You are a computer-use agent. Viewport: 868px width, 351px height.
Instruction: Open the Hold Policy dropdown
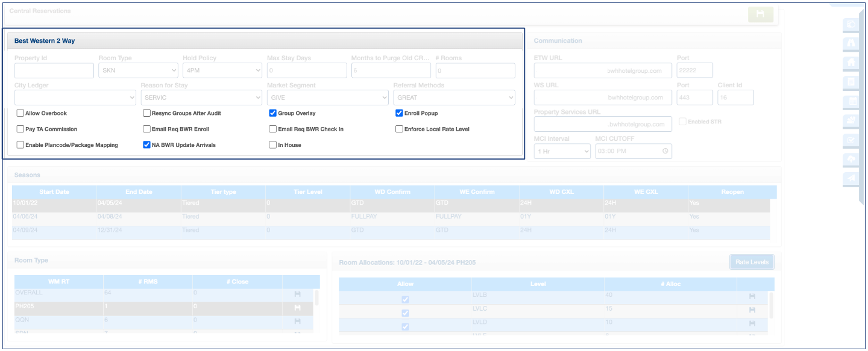(x=222, y=70)
